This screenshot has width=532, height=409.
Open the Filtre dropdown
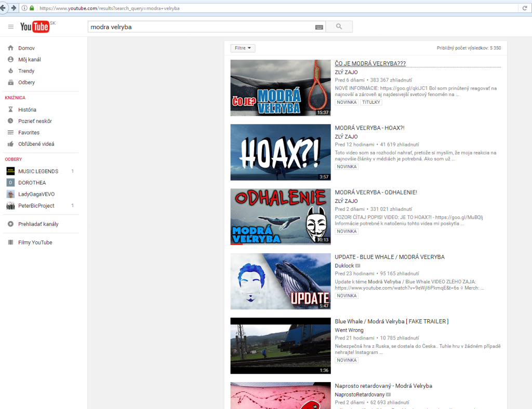[243, 48]
